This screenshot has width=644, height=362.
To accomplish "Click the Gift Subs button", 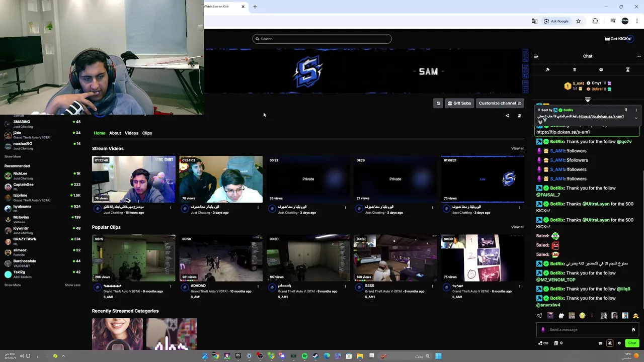I will [x=459, y=103].
